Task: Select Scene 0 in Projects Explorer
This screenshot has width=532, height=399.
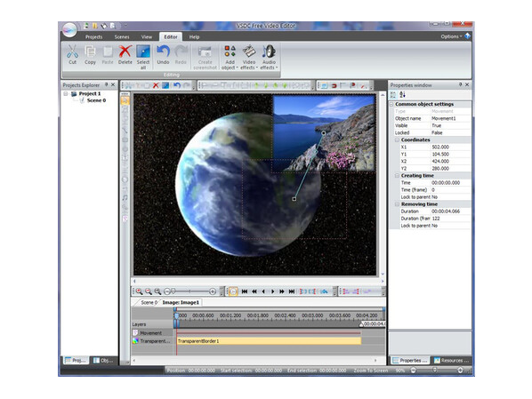Action: pos(96,100)
